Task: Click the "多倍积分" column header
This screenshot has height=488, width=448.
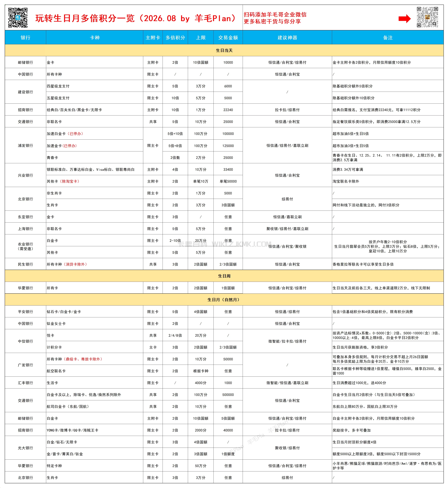Action: [x=175, y=38]
